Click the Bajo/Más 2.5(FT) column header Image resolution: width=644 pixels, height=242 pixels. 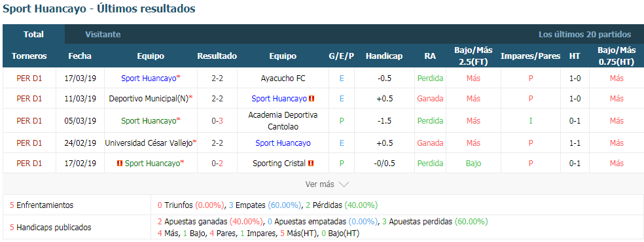click(473, 56)
